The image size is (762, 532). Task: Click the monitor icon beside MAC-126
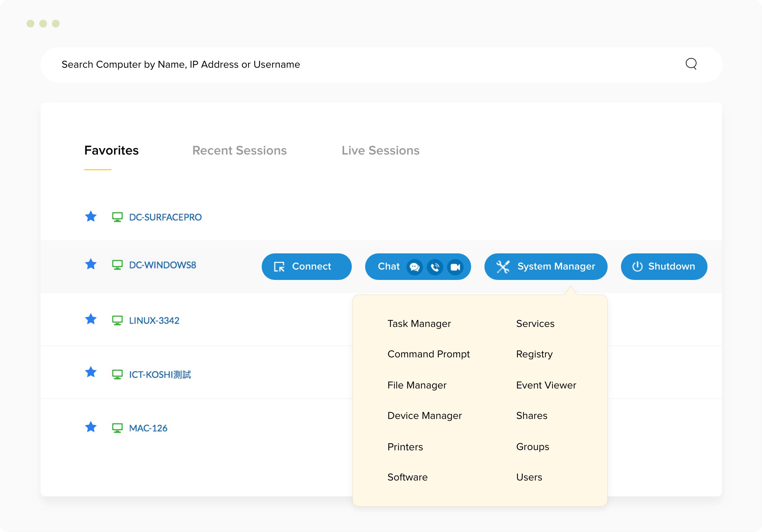click(x=117, y=428)
